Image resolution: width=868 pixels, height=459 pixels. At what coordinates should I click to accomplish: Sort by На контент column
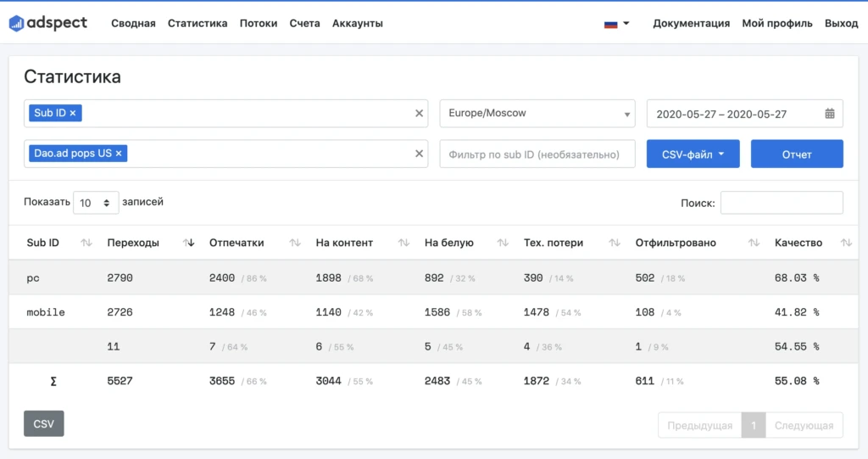pos(403,243)
